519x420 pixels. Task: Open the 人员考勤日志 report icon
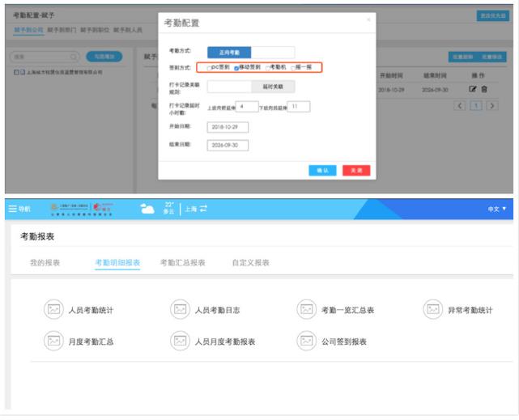pyautogui.click(x=180, y=309)
